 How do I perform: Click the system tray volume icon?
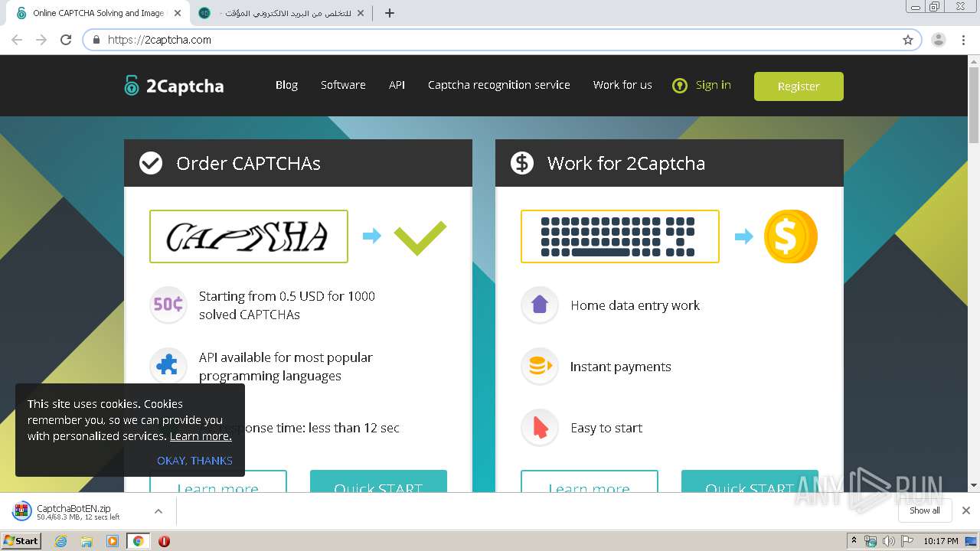(888, 541)
